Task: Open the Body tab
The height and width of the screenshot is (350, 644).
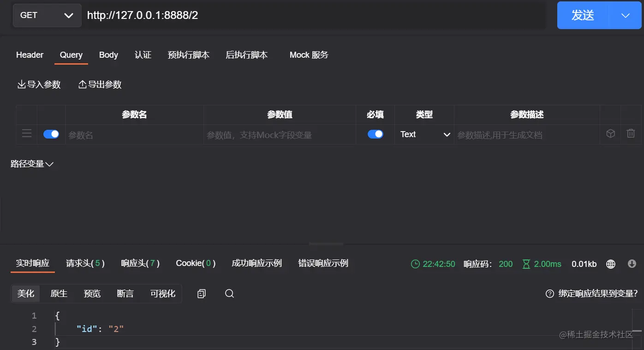Action: (108, 55)
